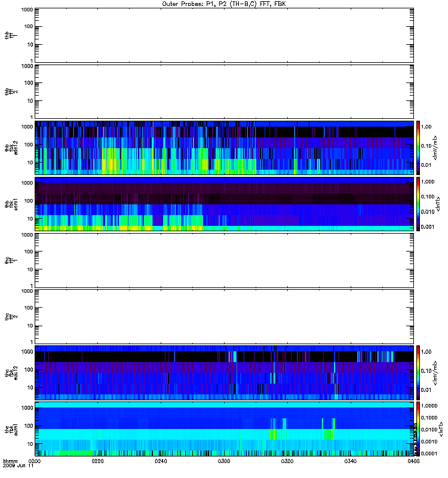Click the empty thb fff 2 plot panel
The height and width of the screenshot is (478, 448).
point(225,91)
